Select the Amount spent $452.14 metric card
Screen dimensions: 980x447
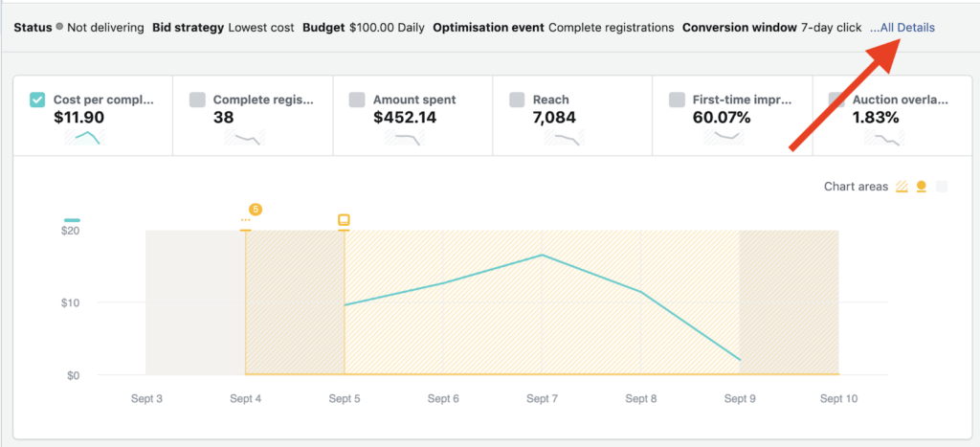click(412, 117)
